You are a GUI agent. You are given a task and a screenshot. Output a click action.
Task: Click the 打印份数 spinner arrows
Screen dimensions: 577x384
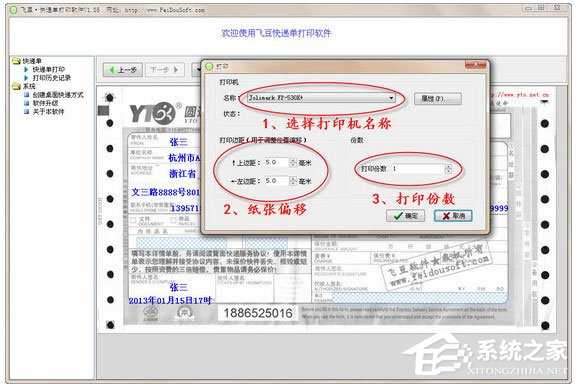(x=449, y=169)
